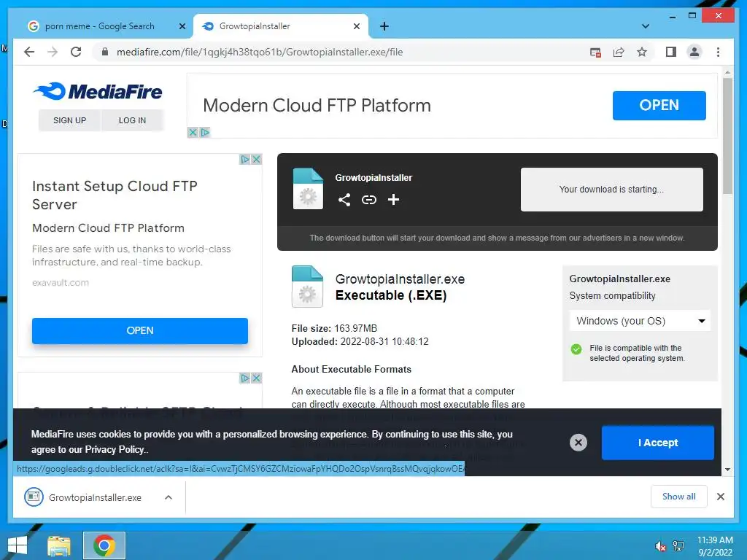Click the muted volume tray icon

coord(661,546)
